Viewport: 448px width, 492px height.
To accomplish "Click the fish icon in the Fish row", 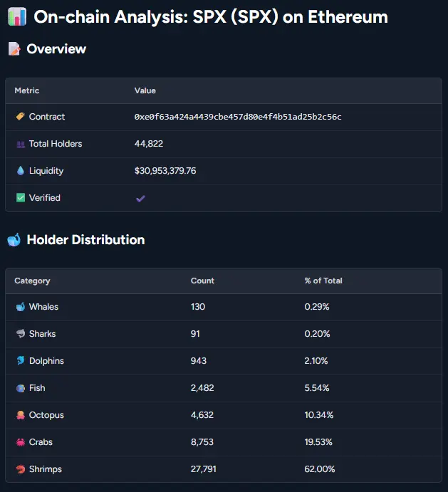I will [x=21, y=388].
